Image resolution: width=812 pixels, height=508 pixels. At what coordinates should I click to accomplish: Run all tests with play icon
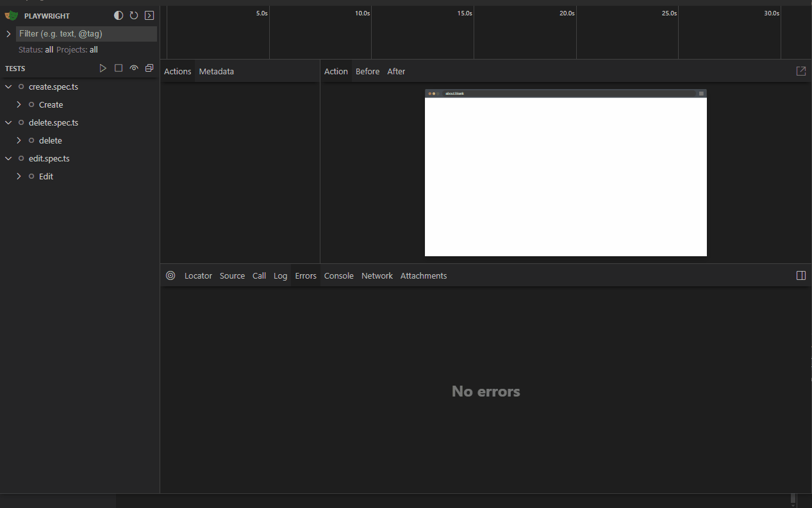tap(103, 68)
